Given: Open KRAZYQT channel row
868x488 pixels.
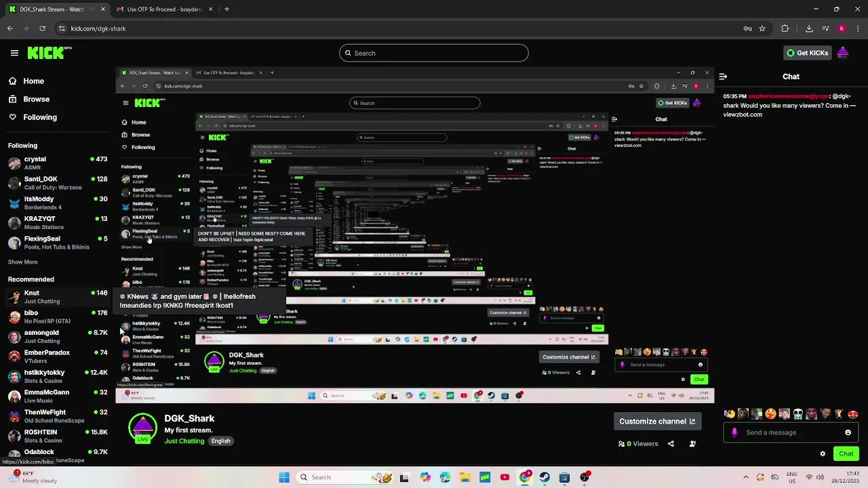Looking at the screenshot, I should tap(58, 222).
